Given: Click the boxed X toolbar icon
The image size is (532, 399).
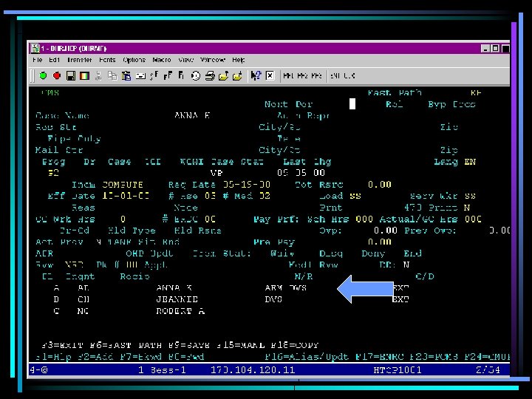Looking at the screenshot, I should pyautogui.click(x=270, y=75).
